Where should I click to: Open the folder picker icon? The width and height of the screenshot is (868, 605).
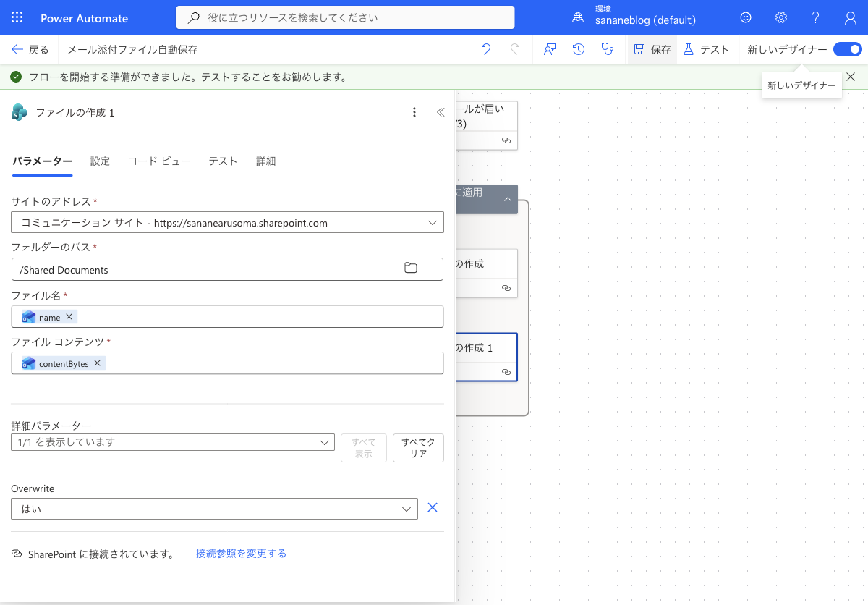(x=411, y=268)
